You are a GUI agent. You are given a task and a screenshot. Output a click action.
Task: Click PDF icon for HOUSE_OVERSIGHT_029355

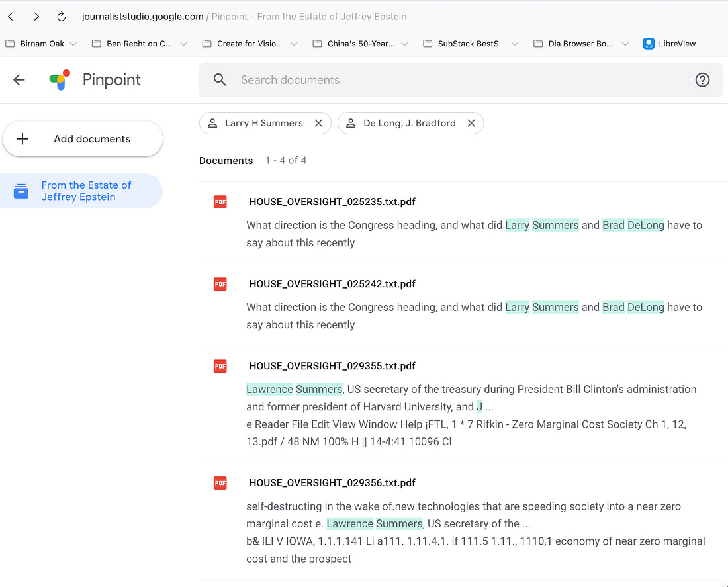click(x=220, y=367)
